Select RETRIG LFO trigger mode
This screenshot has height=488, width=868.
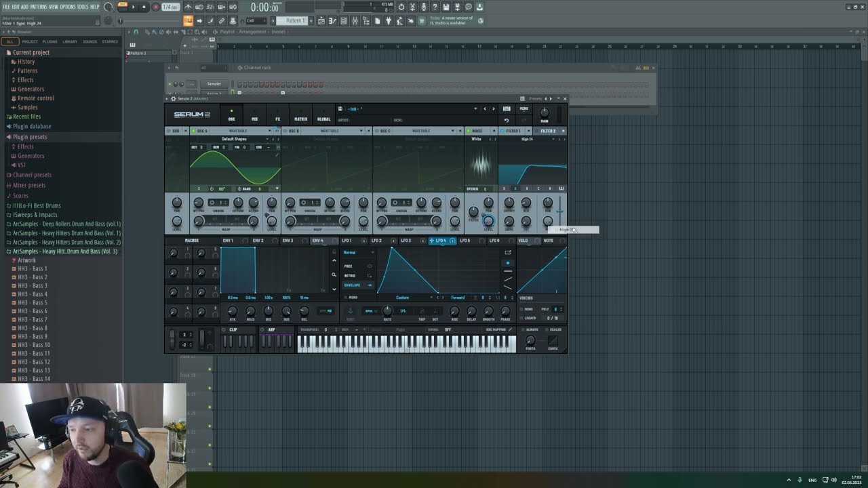357,276
